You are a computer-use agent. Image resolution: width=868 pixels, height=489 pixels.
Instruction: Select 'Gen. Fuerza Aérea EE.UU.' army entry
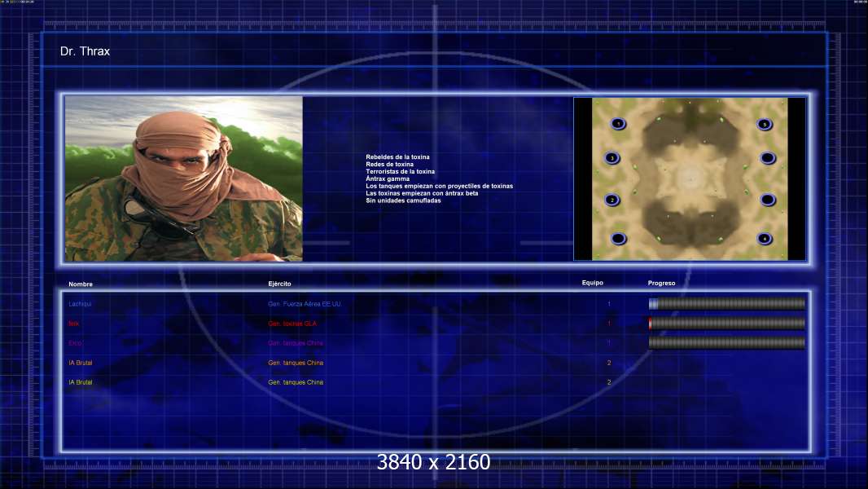[305, 304]
